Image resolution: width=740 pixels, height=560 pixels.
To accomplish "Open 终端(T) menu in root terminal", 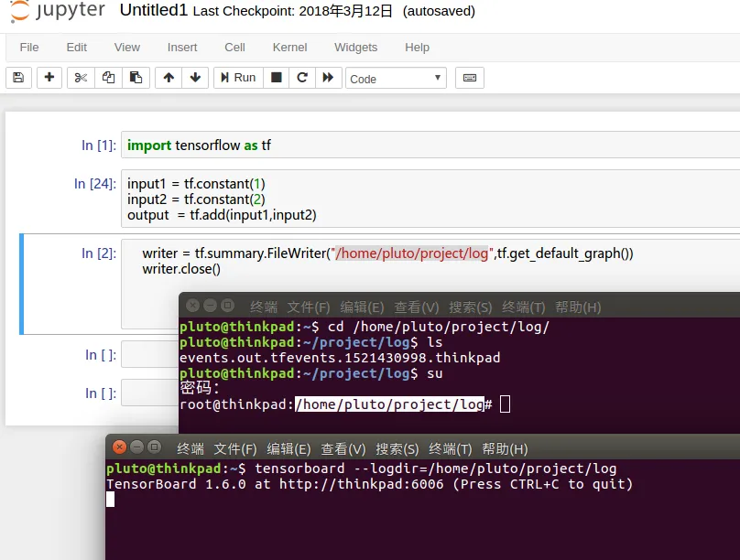I will coord(524,307).
